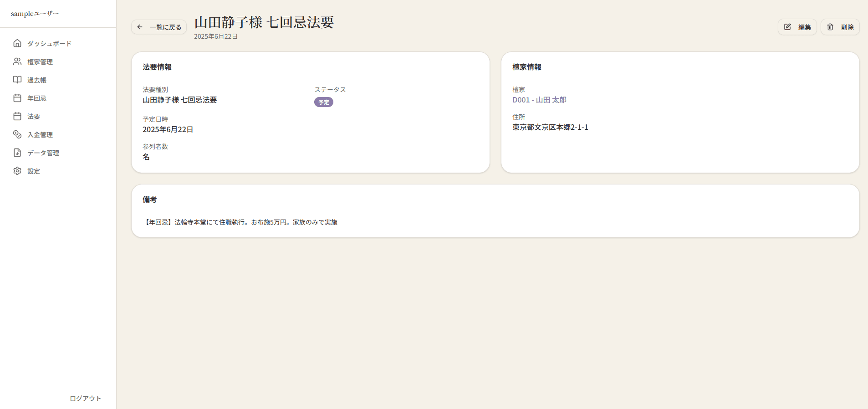This screenshot has height=409, width=868.
Task: Click the people icon for 檀家管理
Action: click(17, 61)
